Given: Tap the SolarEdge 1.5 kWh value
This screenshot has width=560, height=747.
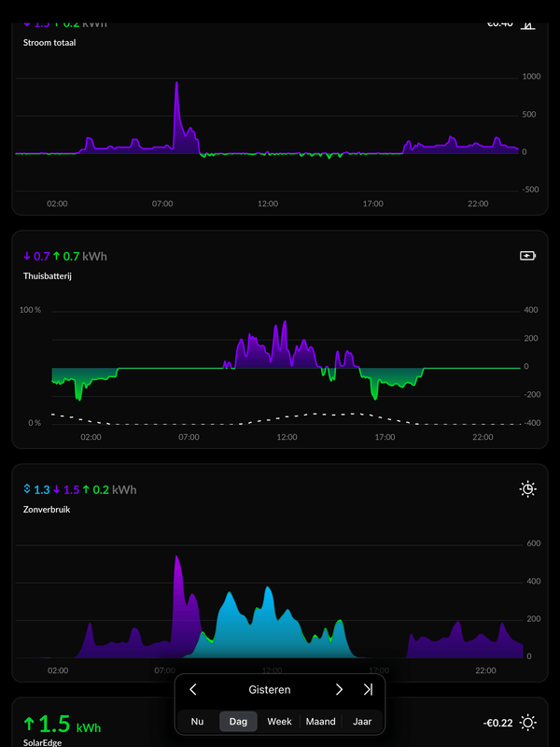Looking at the screenshot, I should (x=62, y=724).
